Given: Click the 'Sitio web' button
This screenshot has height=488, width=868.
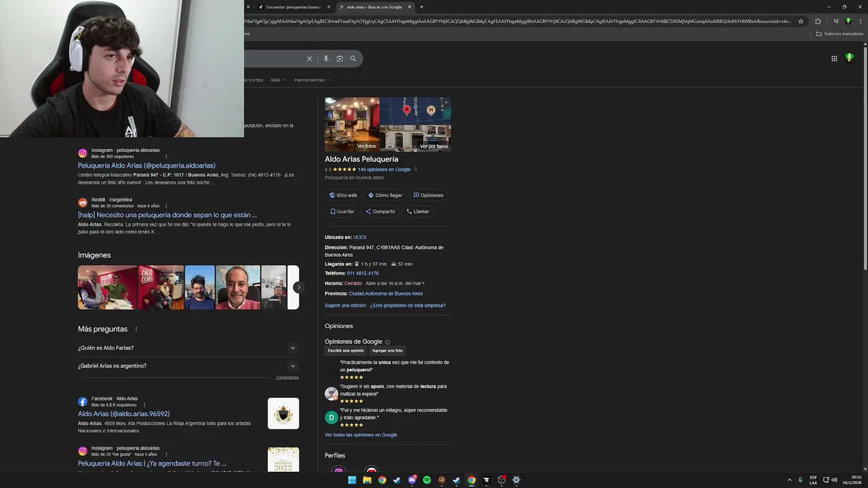Looking at the screenshot, I should click(343, 195).
